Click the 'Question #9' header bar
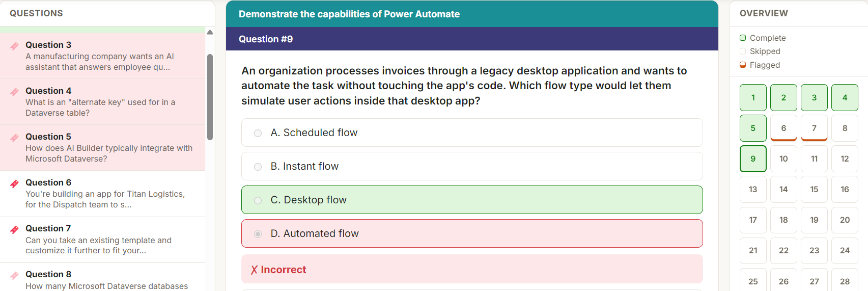Image resolution: width=868 pixels, height=291 pixels. coord(472,39)
